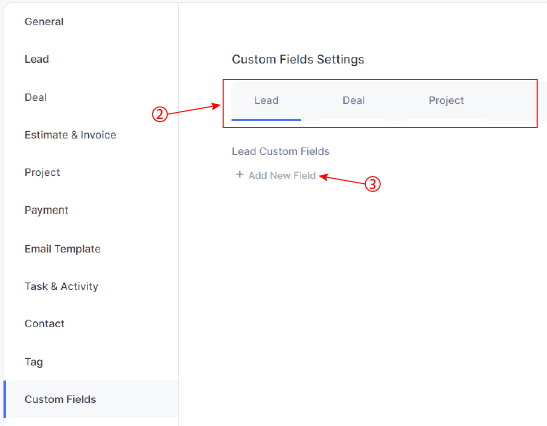
Task: Go to Task & Activity settings
Action: click(x=61, y=286)
